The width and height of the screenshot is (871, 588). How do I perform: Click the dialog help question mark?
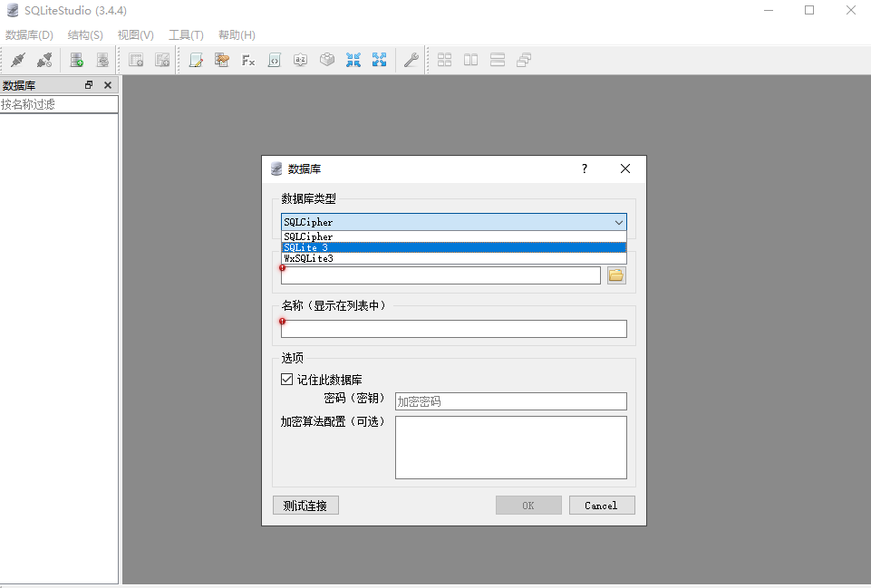click(585, 169)
